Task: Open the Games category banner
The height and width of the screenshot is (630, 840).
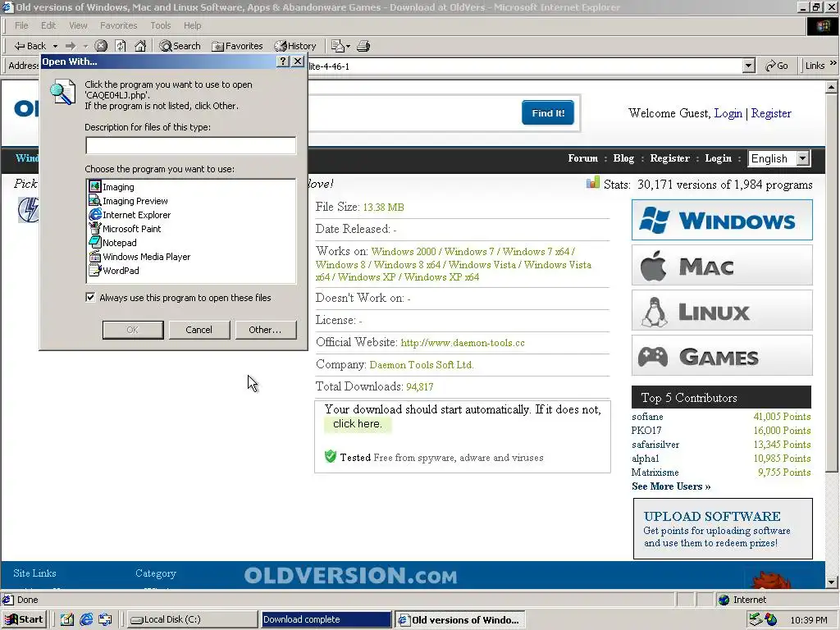Action: pos(722,355)
